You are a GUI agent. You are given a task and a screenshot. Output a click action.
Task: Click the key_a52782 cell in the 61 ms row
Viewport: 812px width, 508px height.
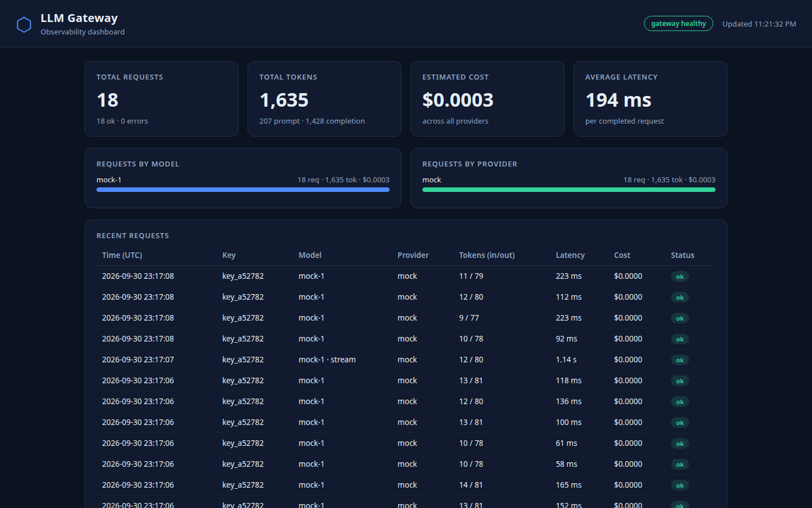pyautogui.click(x=243, y=443)
